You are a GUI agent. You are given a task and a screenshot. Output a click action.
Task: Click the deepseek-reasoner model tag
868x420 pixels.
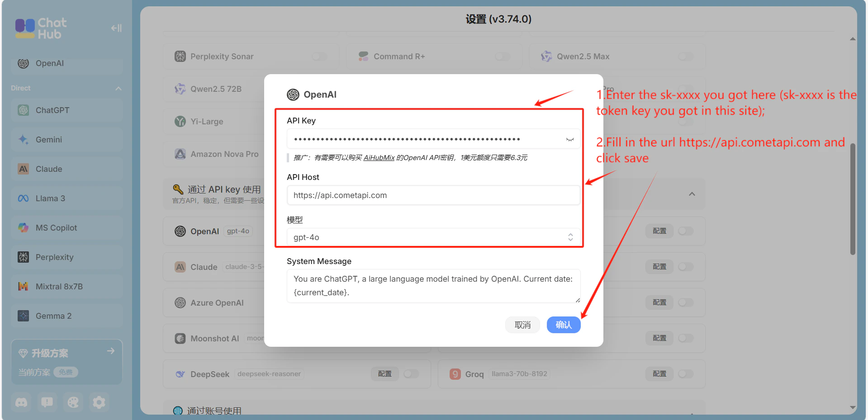pyautogui.click(x=269, y=374)
